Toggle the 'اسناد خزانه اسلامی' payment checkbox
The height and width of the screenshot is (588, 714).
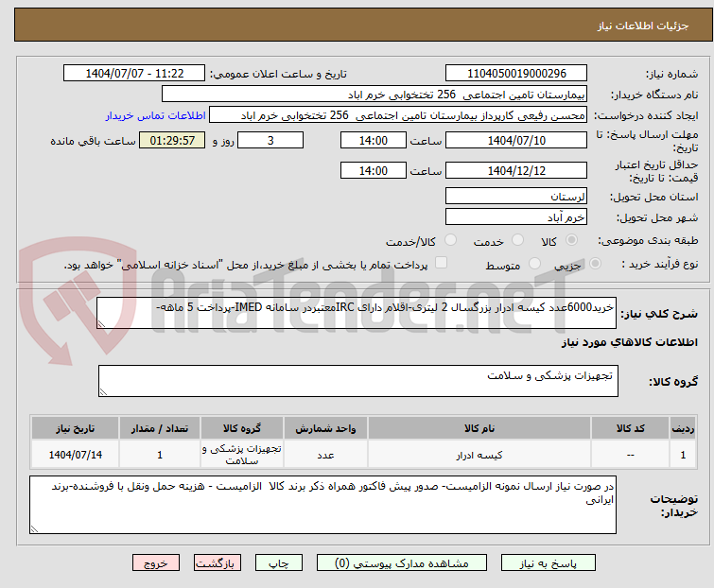coord(441,264)
